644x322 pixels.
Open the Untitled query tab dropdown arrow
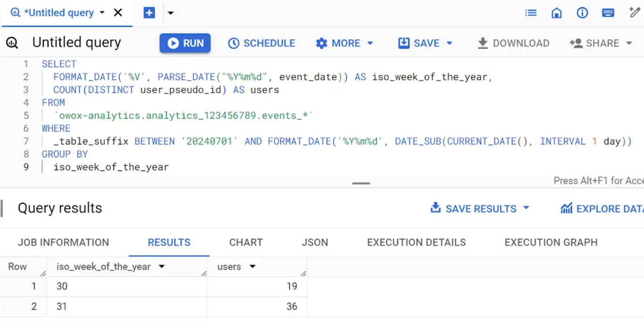pos(102,13)
